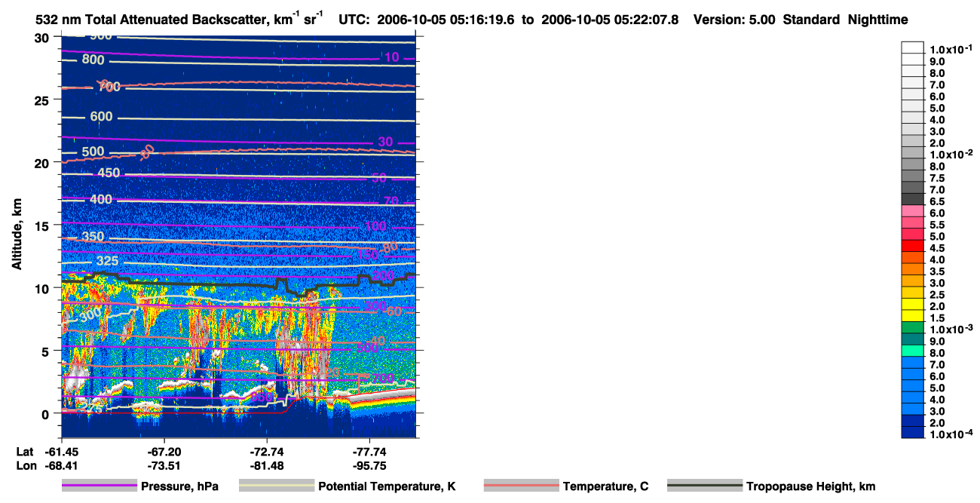
Task: Click the 7.5 colorbar label
Action: (936, 178)
